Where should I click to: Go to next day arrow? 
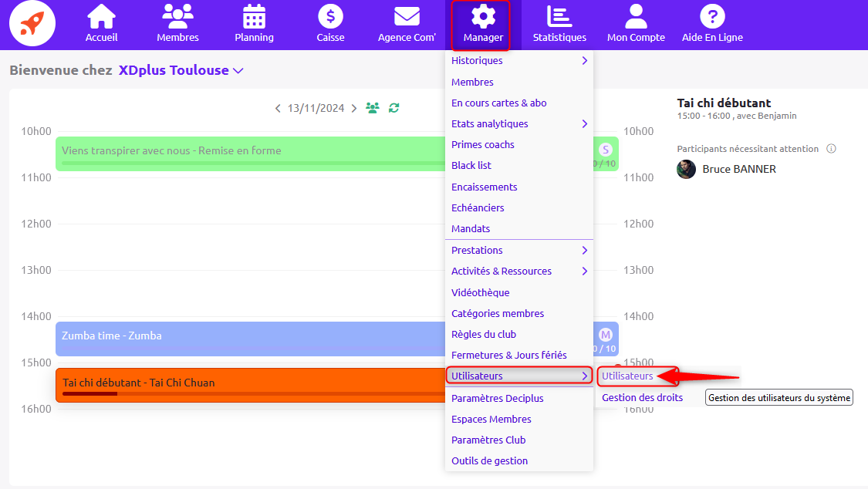[354, 109]
